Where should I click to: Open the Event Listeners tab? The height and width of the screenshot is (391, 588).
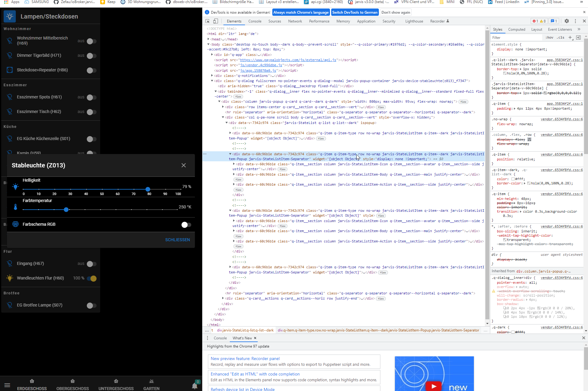560,29
